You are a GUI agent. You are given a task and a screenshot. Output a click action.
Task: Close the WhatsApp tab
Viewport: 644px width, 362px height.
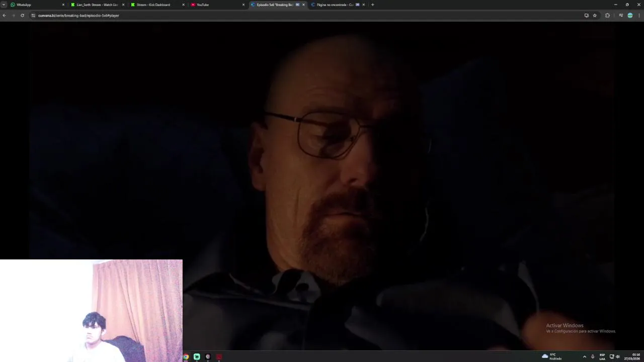point(63,5)
